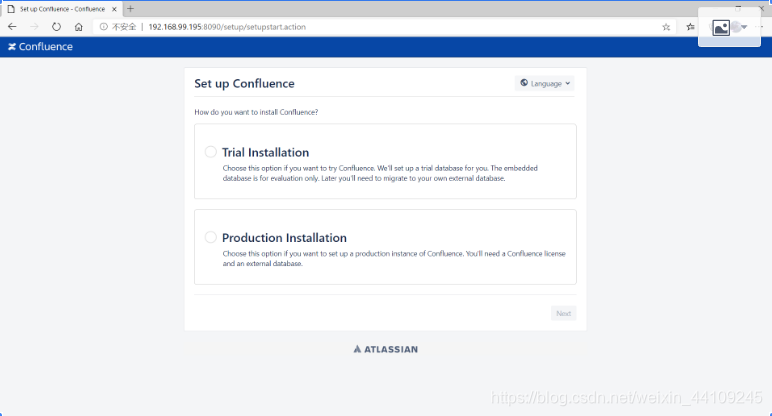
Task: Bookmark page with the star icon
Action: pyautogui.click(x=666, y=27)
